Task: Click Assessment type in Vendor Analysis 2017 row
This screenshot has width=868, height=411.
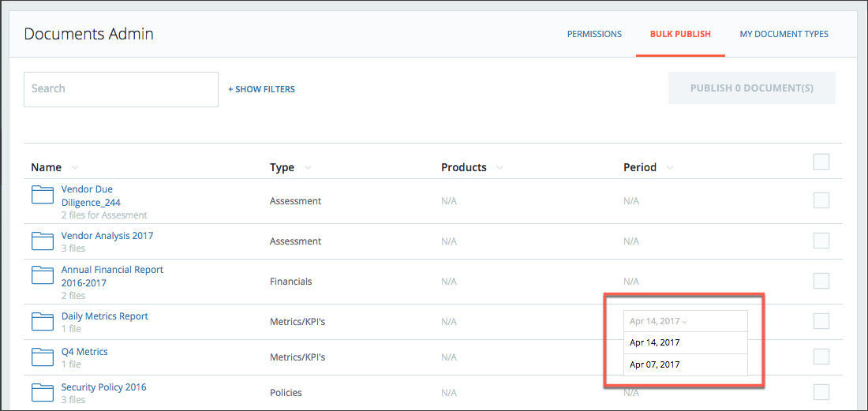Action: [295, 241]
